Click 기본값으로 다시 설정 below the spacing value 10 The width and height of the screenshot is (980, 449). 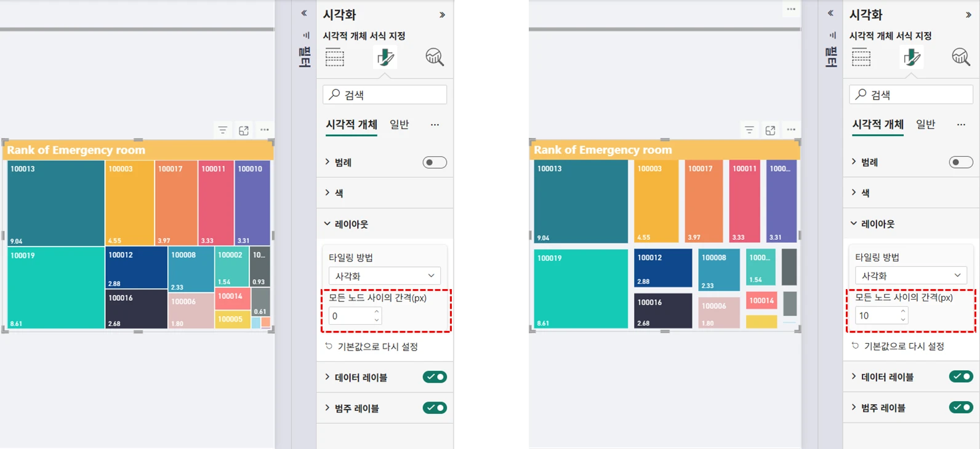click(903, 346)
